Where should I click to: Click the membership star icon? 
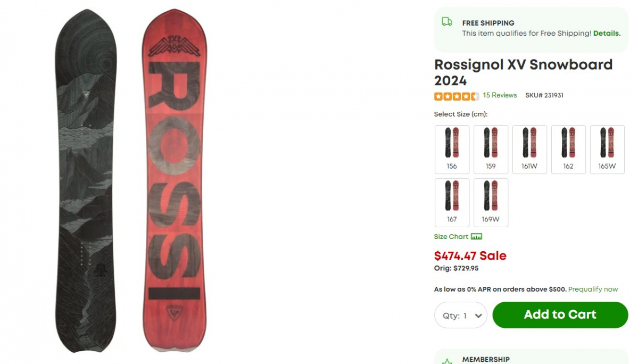pyautogui.click(x=447, y=361)
